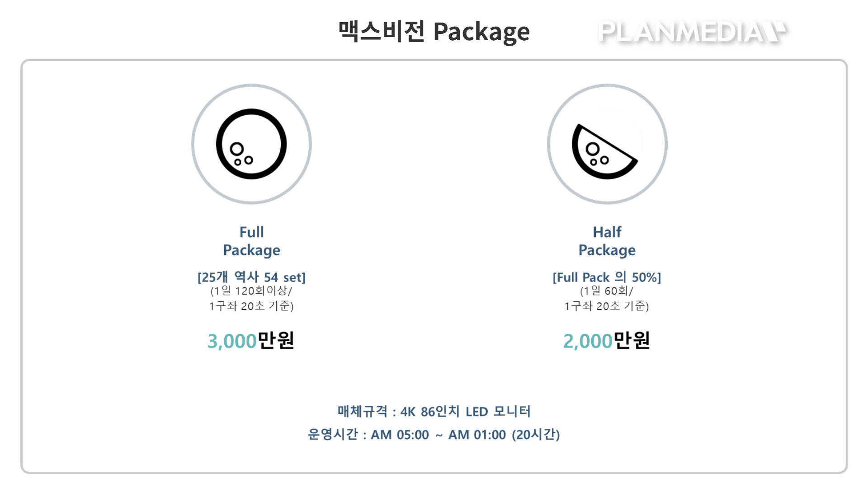Click the 매체규격 4K 86인치 LED 모니터 line
The image size is (868, 488).
click(x=434, y=411)
